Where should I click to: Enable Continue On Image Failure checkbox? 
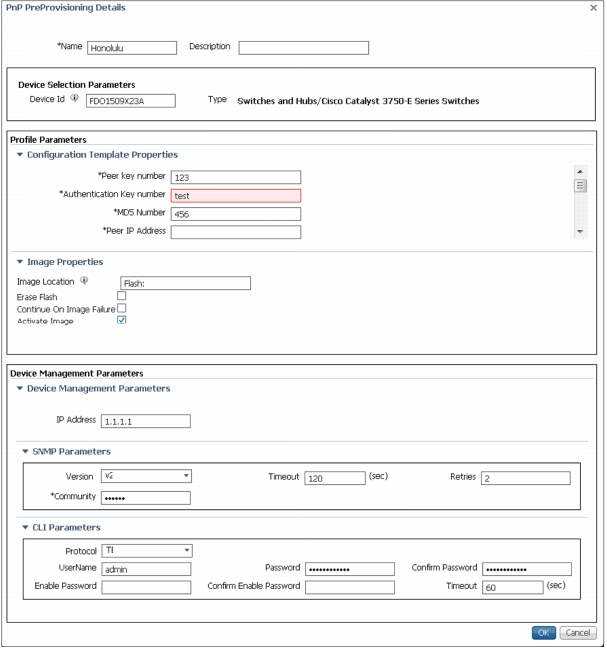(121, 308)
